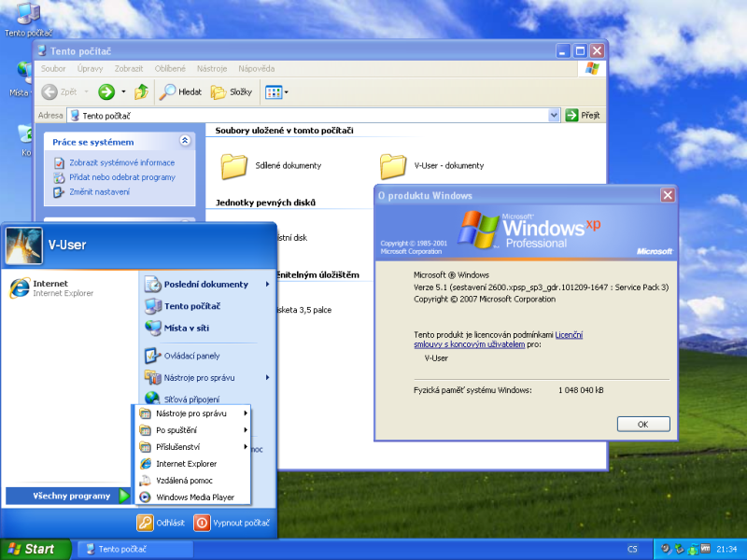This screenshot has height=560, width=747.
Task: Open Poslední dokumenty in Start menu
Action: tap(206, 285)
